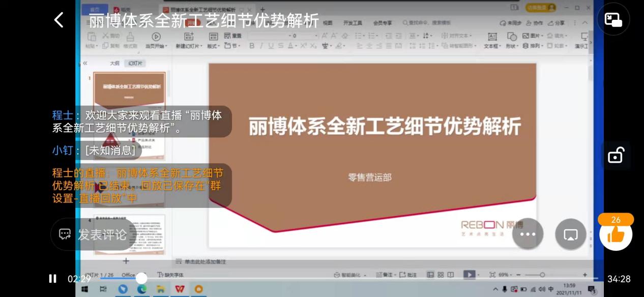Open the 图片 picture dropdown
Screen dimensions: 644x297
(532, 36)
